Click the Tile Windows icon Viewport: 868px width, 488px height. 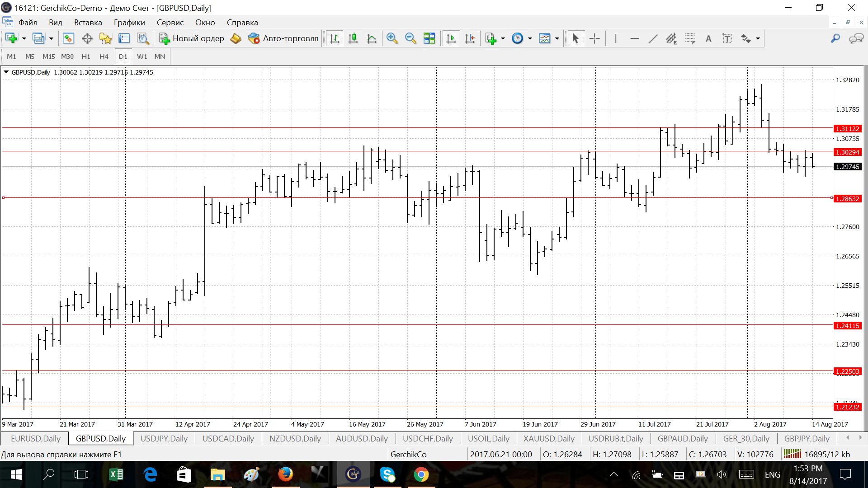coord(429,39)
